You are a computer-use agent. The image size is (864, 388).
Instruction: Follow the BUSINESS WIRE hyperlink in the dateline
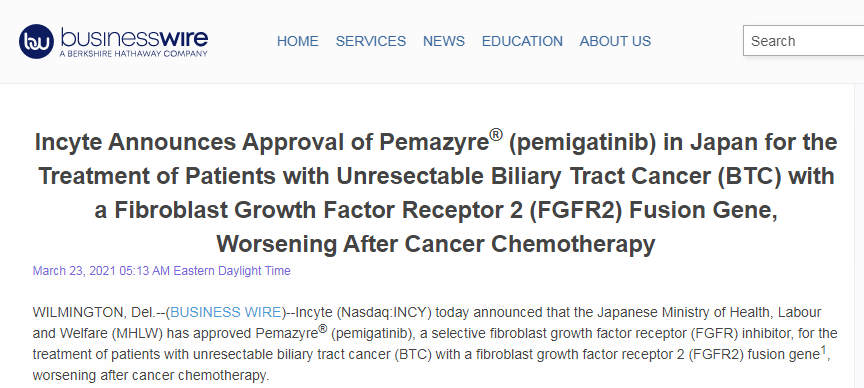coord(226,312)
